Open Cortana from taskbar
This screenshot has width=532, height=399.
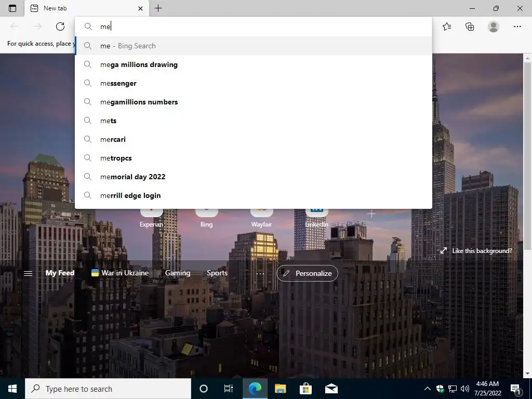[204, 389]
